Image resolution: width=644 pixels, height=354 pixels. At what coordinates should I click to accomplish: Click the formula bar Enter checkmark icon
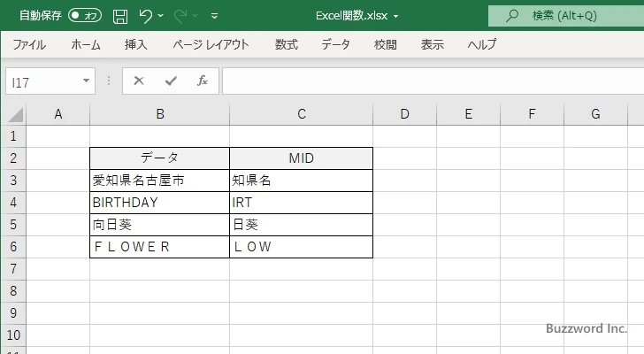[x=170, y=81]
